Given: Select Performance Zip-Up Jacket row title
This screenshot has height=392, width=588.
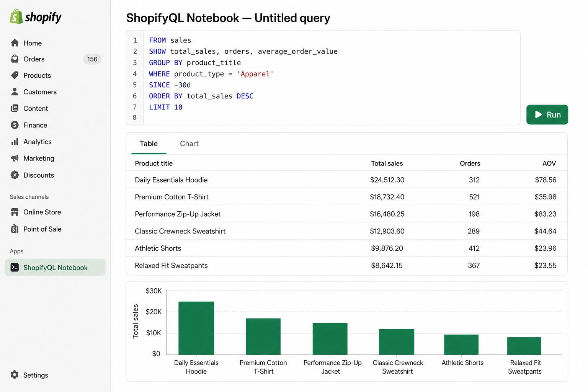Looking at the screenshot, I should coord(178,214).
